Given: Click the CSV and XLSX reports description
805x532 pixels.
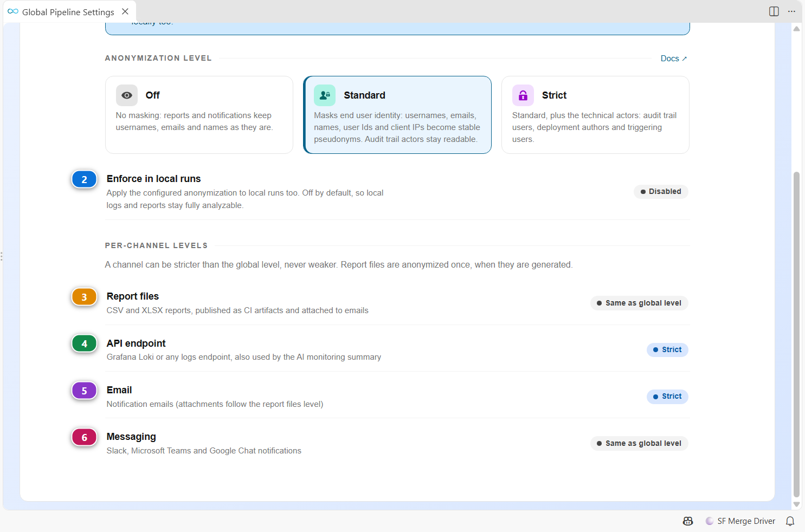Looking at the screenshot, I should [x=237, y=310].
